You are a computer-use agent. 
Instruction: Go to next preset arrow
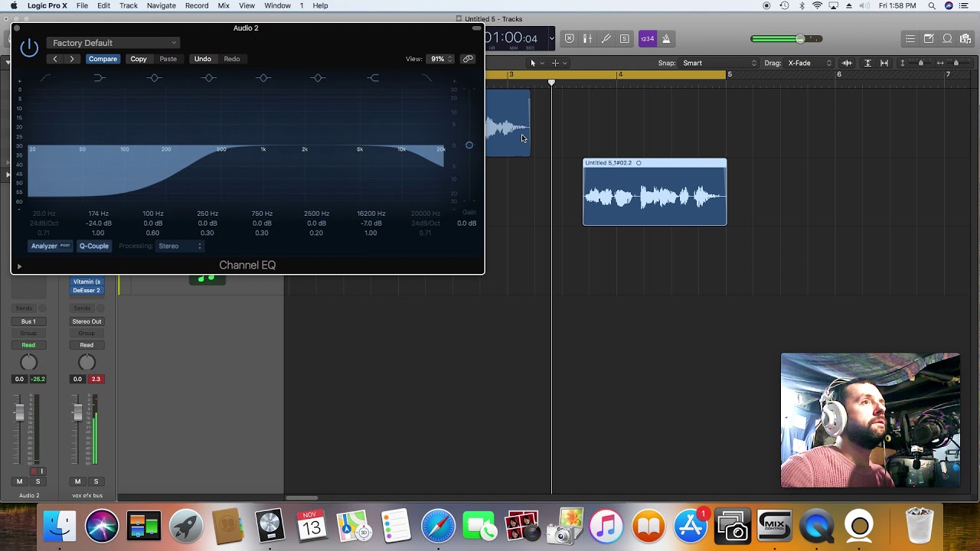(x=72, y=59)
